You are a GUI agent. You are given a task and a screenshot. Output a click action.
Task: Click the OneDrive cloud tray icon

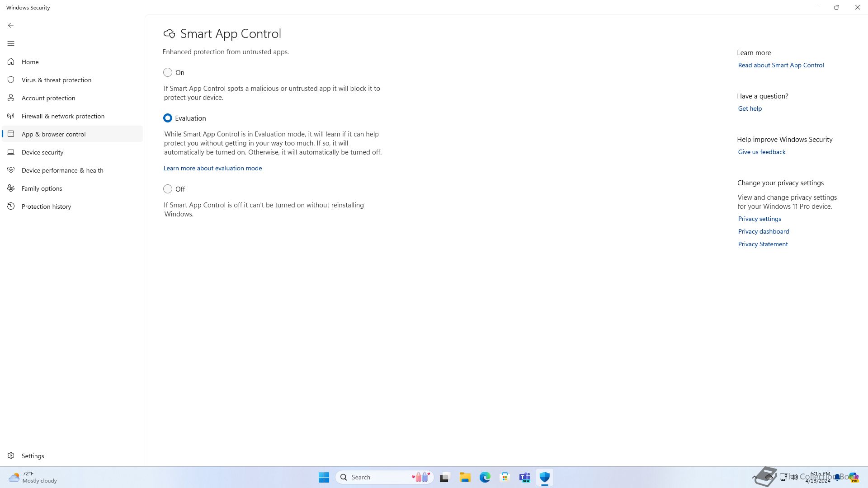[769, 477]
